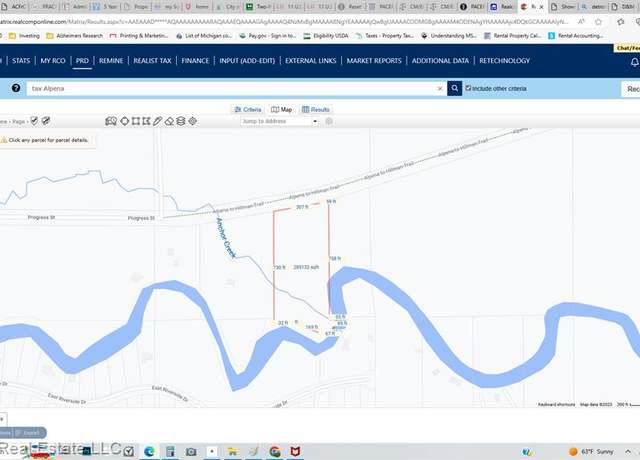
Task: Open the MY RCO menu
Action: 53,61
